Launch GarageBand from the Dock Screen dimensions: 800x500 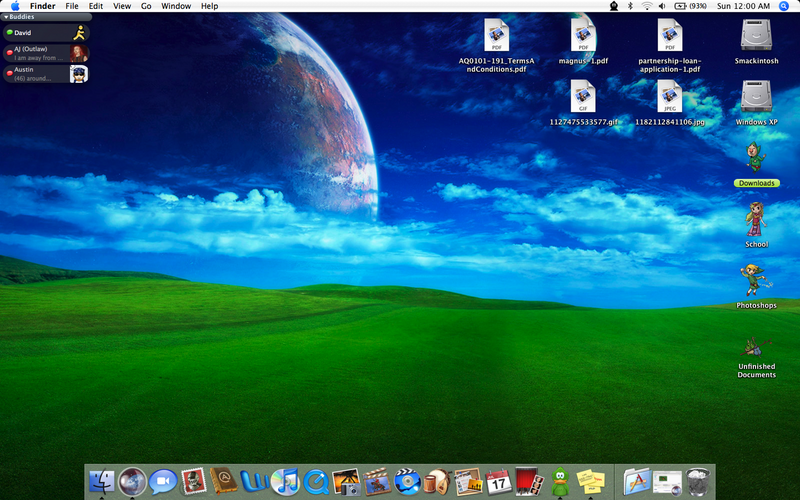438,482
